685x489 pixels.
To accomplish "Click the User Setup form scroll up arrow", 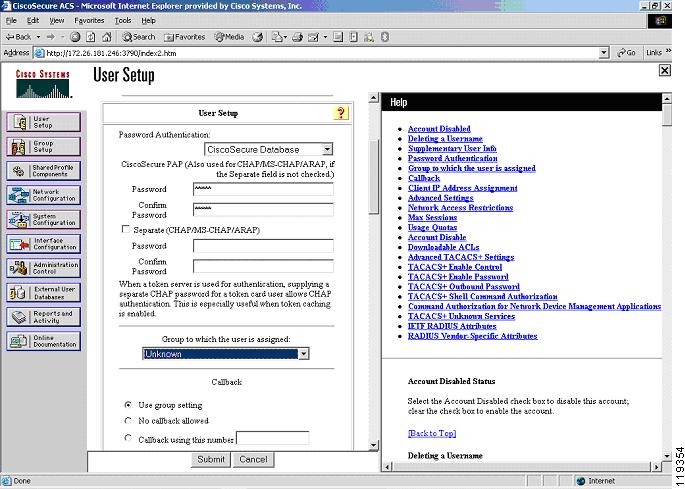I will click(x=373, y=98).
